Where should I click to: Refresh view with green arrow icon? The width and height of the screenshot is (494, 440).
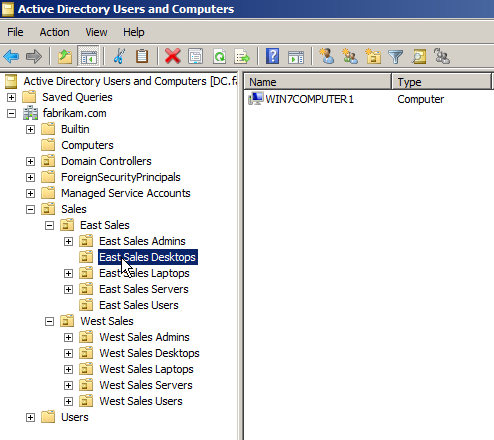coord(219,56)
